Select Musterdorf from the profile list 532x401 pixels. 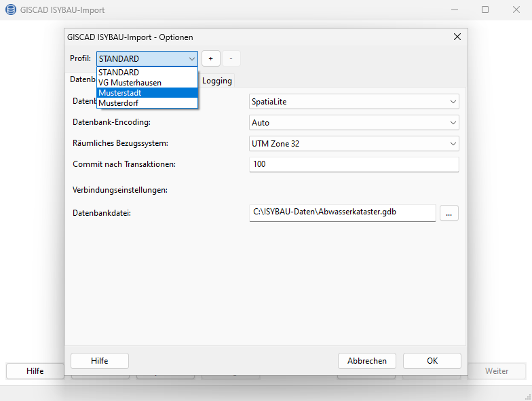pos(147,103)
